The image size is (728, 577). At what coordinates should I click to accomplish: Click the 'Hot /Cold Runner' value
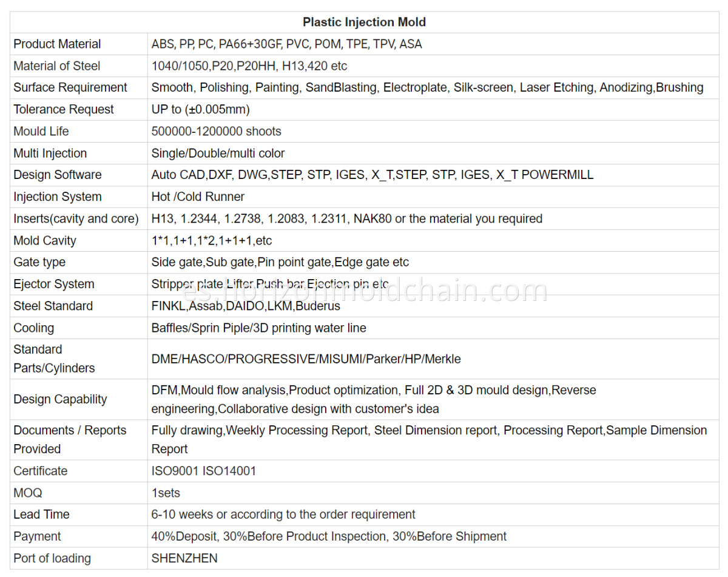[198, 197]
